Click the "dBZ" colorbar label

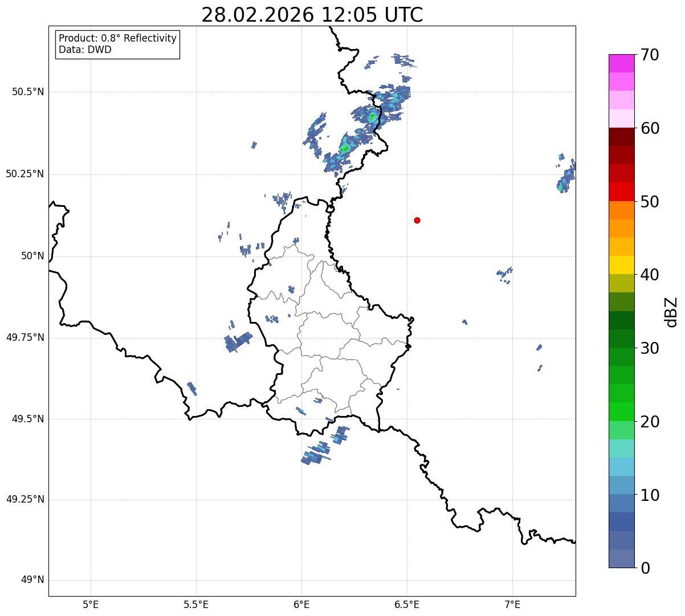671,312
